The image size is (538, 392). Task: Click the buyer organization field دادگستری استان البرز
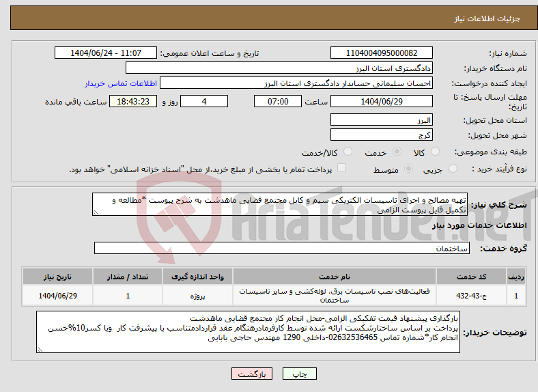click(279, 68)
